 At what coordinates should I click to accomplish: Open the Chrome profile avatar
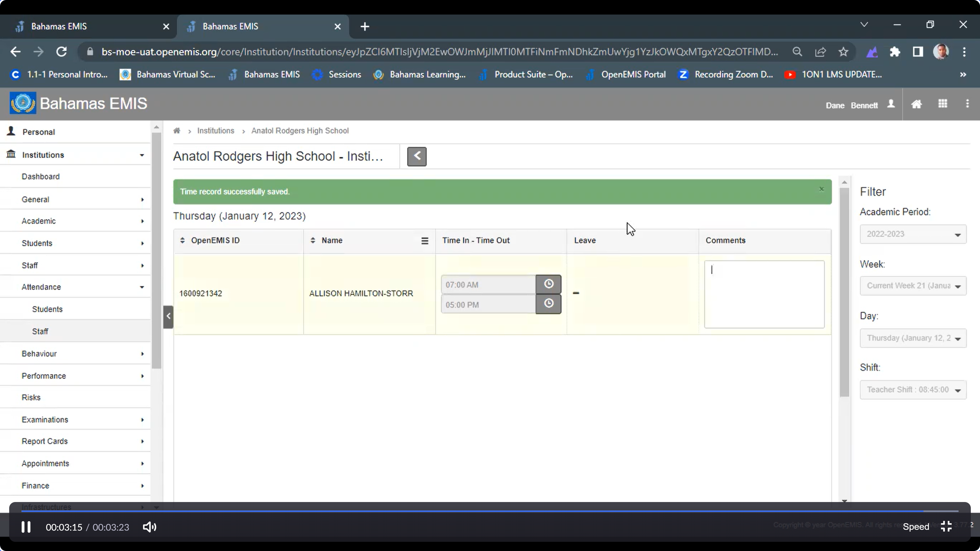(941, 52)
